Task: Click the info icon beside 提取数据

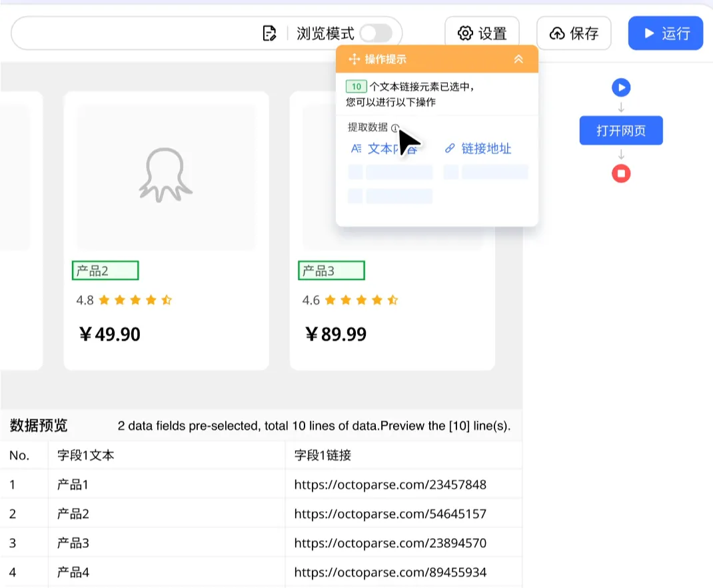Action: [x=395, y=128]
